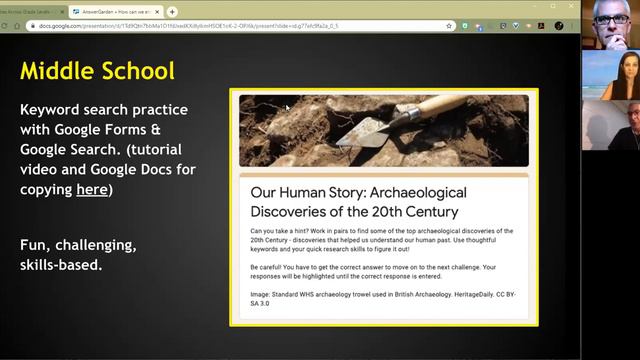The width and height of the screenshot is (640, 360).
Task: Follow the 'here' link in slide text
Action: (92, 190)
